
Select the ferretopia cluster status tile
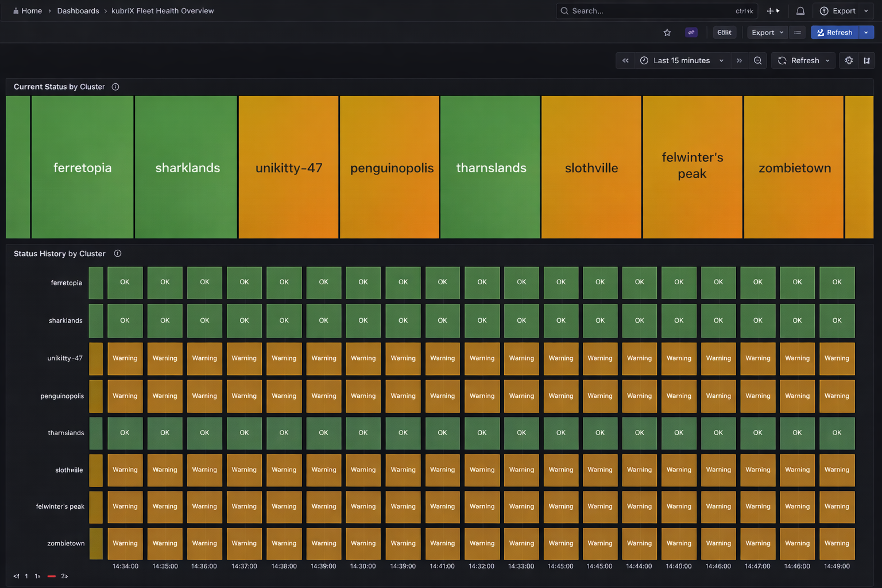click(x=83, y=167)
